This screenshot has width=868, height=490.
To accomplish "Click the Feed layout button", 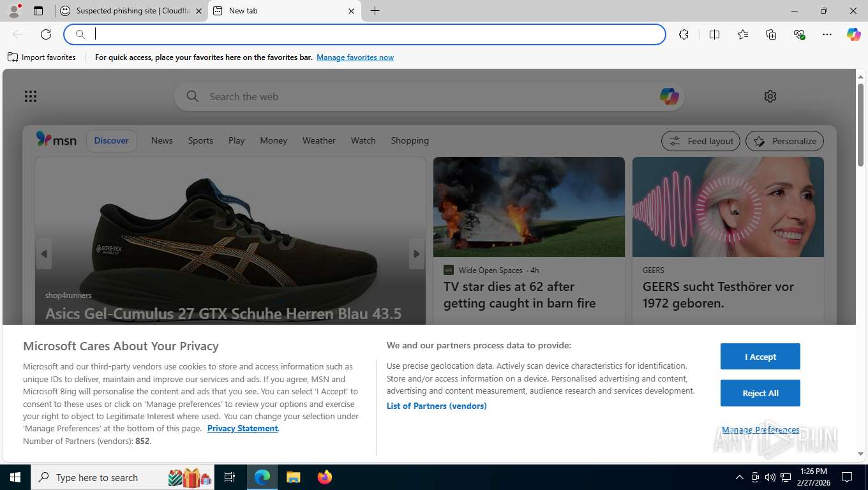I will pyautogui.click(x=701, y=141).
